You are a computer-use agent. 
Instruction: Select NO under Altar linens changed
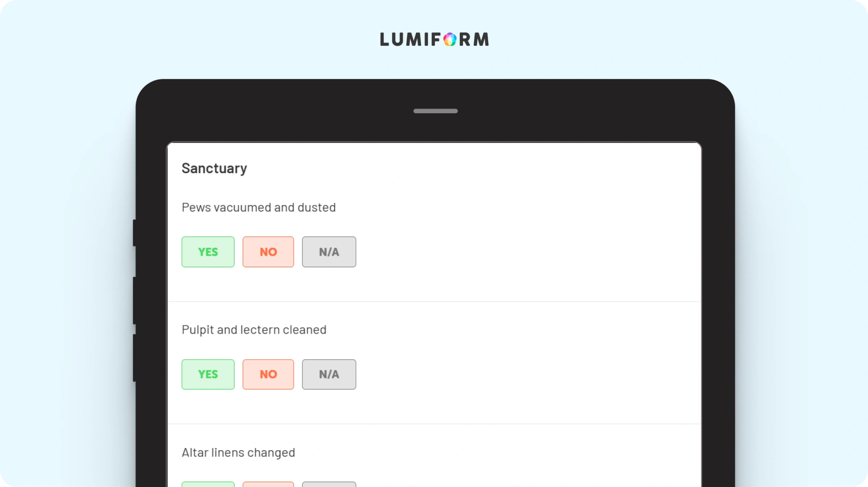pyautogui.click(x=268, y=484)
